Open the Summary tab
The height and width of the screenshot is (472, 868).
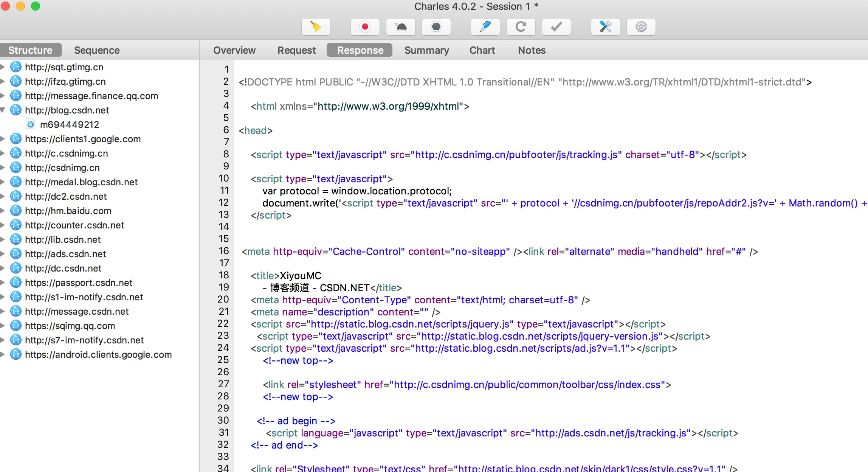click(x=426, y=50)
